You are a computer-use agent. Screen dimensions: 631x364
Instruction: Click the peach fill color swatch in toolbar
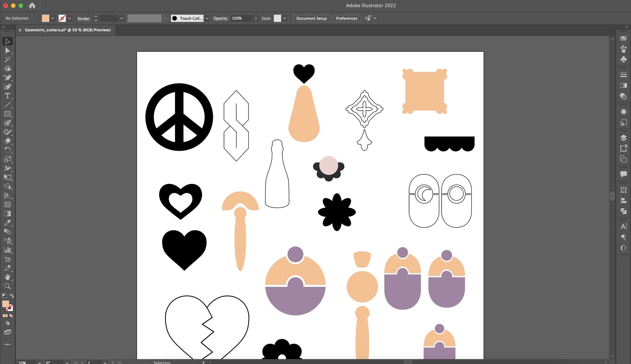tap(6, 304)
